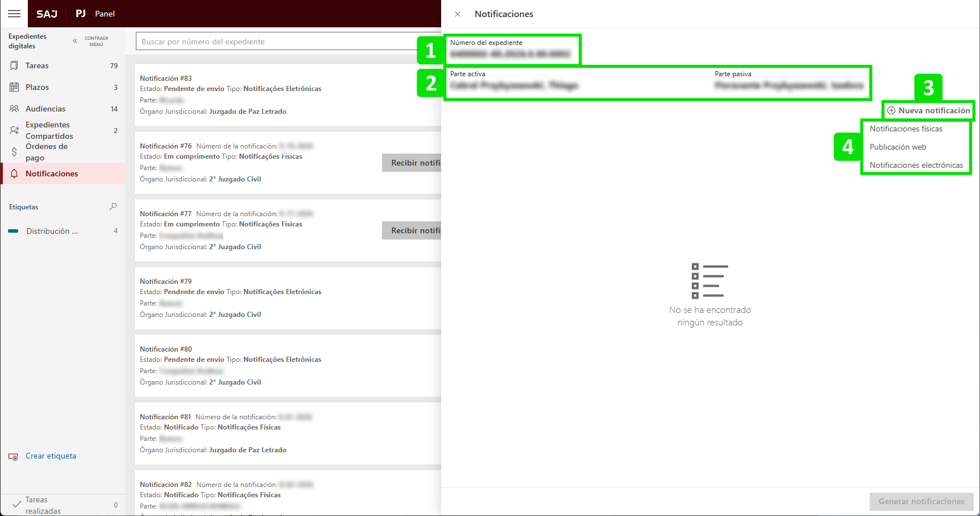Screen dimensions: 980x516
Task: Click the Crear etiqueta tag icon
Action: coord(13,456)
